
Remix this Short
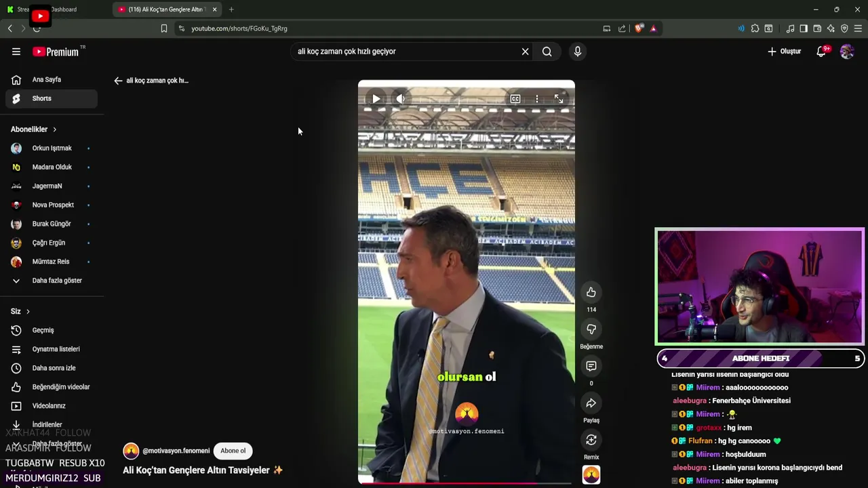click(x=591, y=441)
